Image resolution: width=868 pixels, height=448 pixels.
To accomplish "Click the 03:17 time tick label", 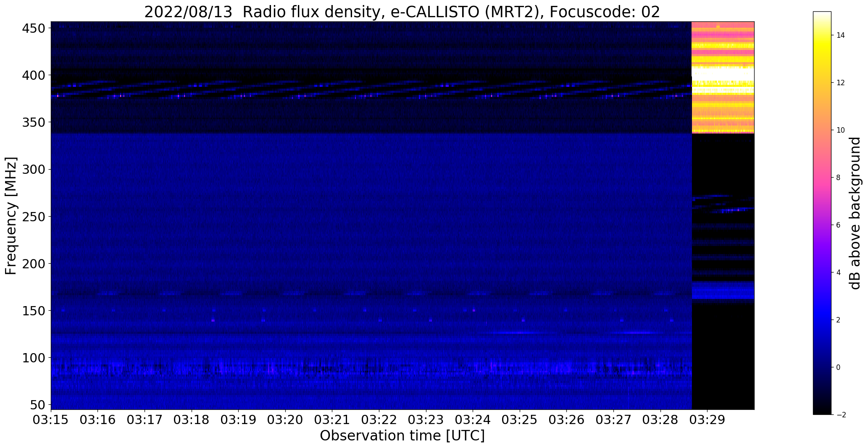I will pyautogui.click(x=145, y=419).
